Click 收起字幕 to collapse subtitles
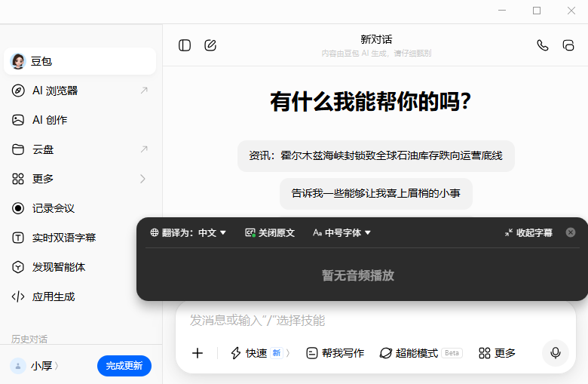The width and height of the screenshot is (588, 384). [528, 232]
